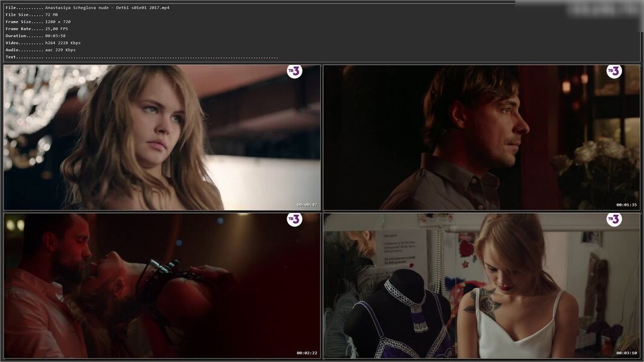
Task: Click the Frame Rate value 25,00 FPS
Action: point(57,29)
